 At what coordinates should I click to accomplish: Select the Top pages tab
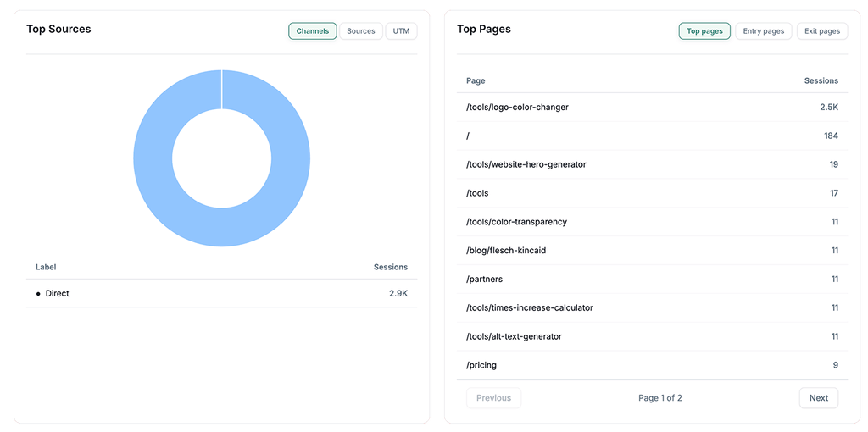[x=704, y=31]
